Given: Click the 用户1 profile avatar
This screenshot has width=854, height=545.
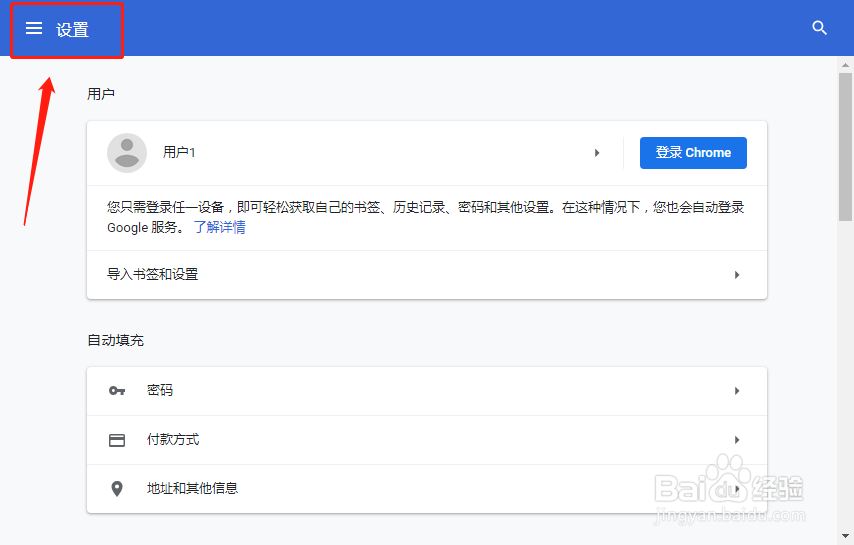Looking at the screenshot, I should tap(127, 153).
